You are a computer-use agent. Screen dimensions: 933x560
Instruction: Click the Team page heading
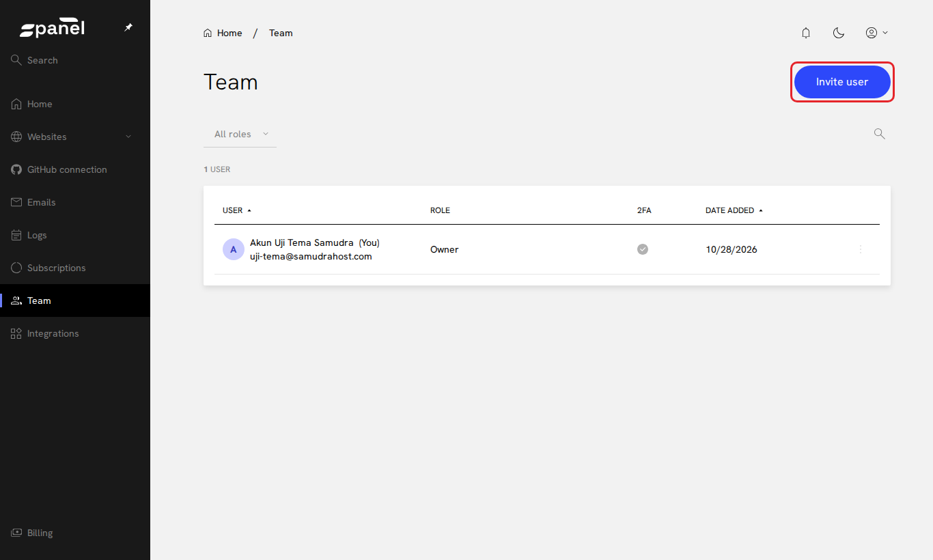231,82
